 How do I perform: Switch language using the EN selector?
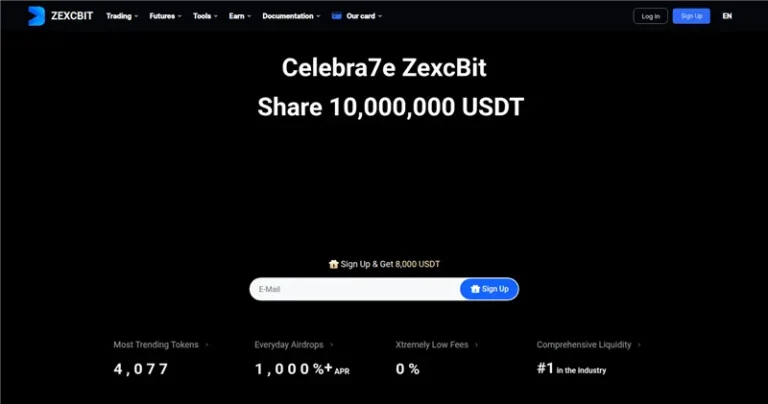coord(727,16)
